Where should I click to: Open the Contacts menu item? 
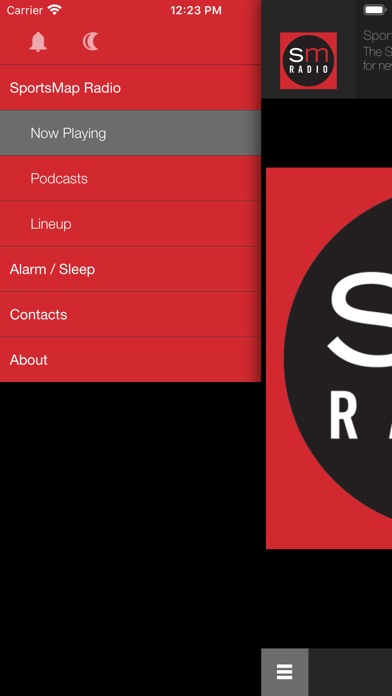(x=131, y=315)
